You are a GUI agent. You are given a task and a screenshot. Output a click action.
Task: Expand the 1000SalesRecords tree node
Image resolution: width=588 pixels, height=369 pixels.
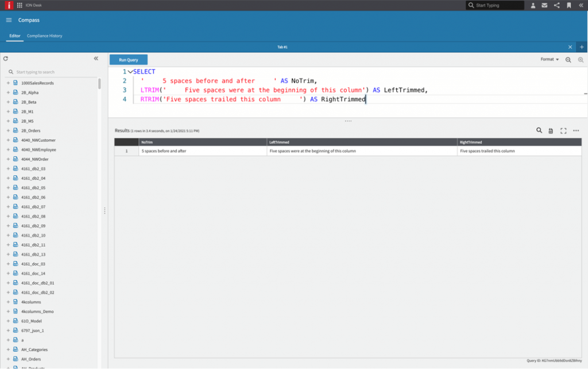point(8,83)
